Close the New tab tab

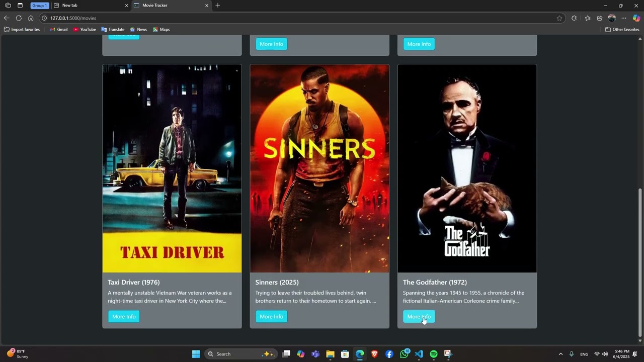126,6
